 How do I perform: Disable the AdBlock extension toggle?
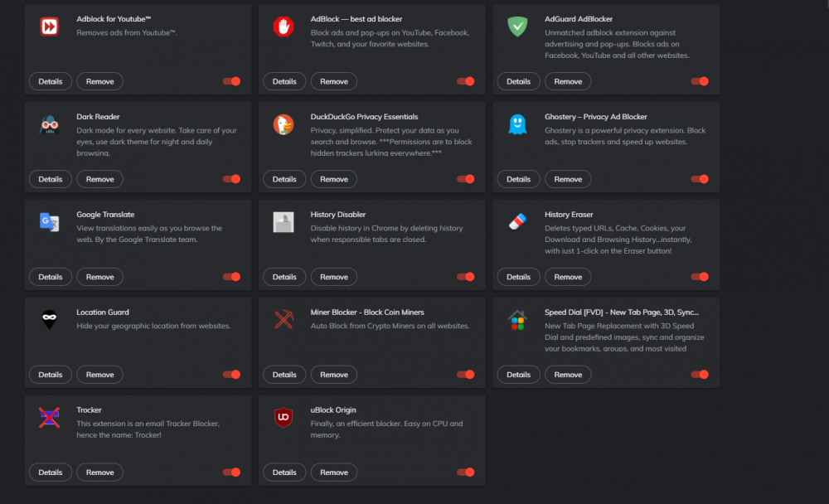pos(466,81)
